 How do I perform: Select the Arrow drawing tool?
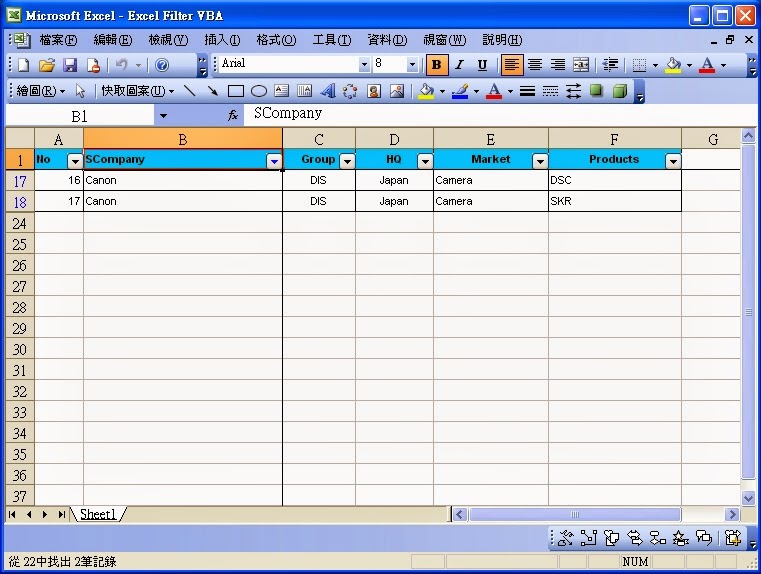click(x=212, y=91)
